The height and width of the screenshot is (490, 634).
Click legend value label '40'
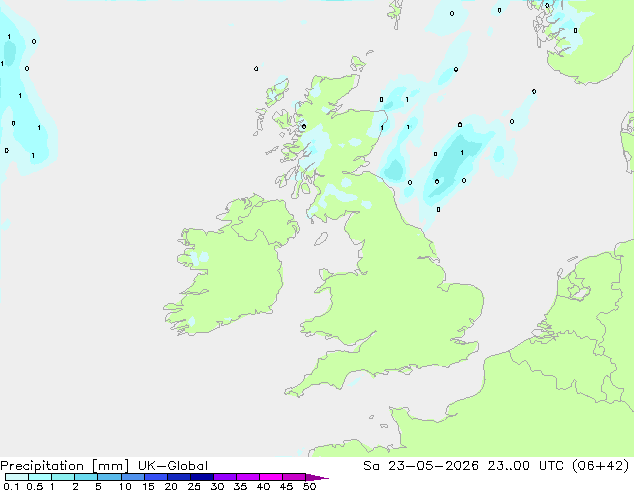click(x=263, y=486)
